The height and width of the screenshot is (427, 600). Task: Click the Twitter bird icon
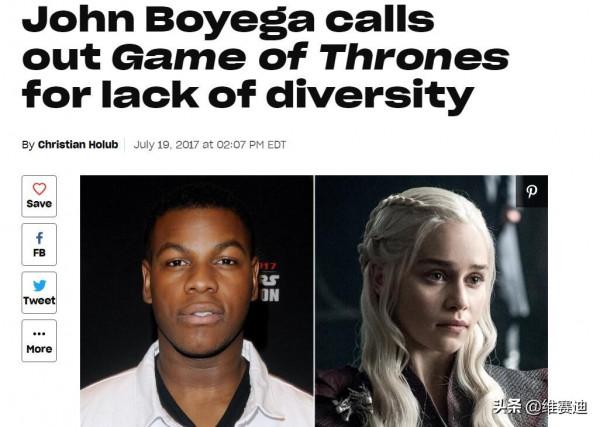pyautogui.click(x=39, y=285)
